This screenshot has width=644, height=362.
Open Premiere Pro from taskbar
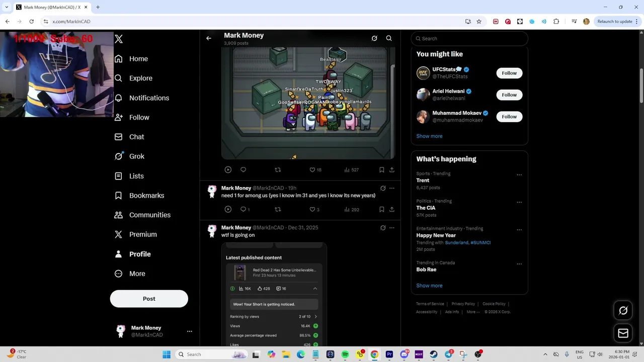pos(389,354)
